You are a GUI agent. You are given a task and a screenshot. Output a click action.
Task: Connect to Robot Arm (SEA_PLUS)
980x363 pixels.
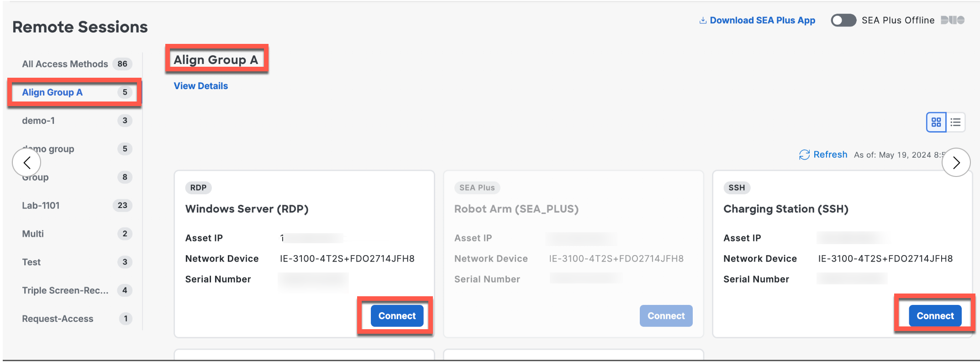click(x=666, y=316)
